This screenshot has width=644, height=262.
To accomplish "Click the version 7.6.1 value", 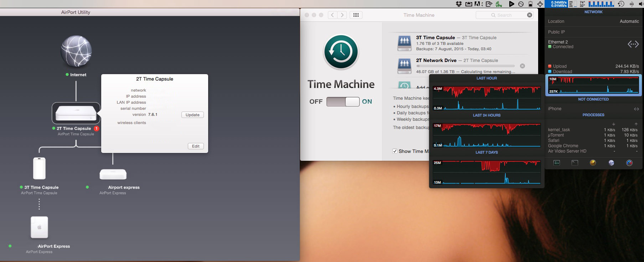I will point(153,114).
